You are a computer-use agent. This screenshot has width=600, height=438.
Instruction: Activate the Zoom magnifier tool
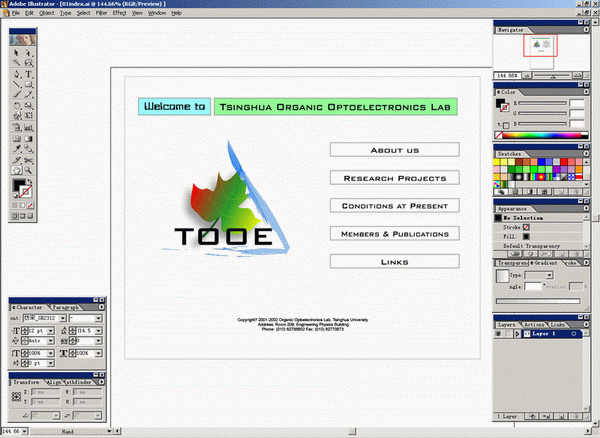tap(29, 171)
